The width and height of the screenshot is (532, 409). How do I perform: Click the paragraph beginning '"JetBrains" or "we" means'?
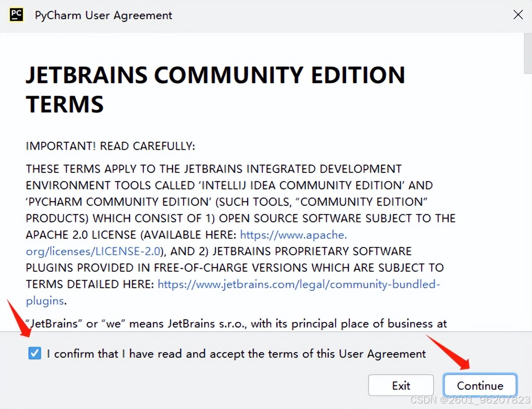(x=237, y=323)
